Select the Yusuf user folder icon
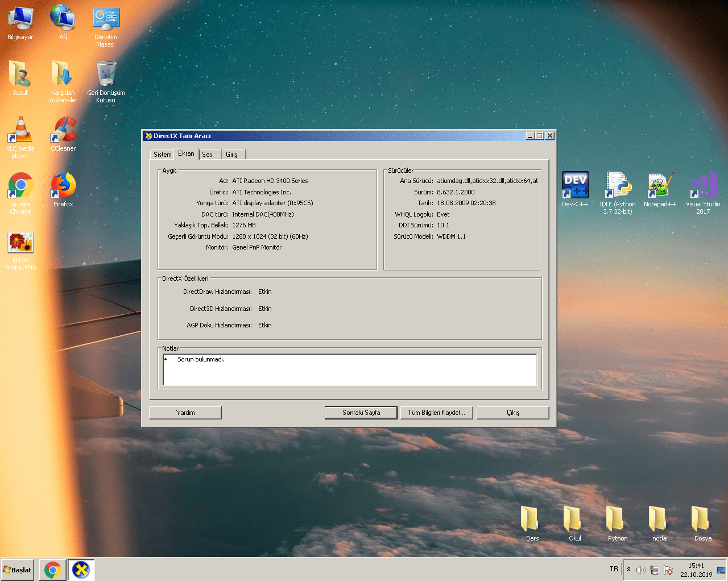The width and height of the screenshot is (728, 582). (20, 78)
